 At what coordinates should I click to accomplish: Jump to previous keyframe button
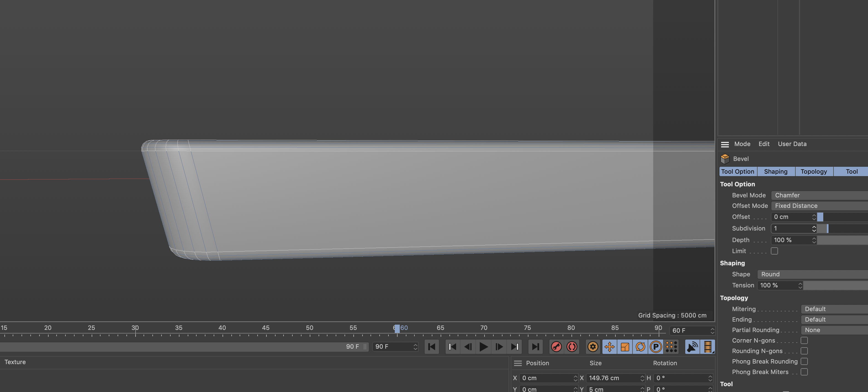[452, 346]
